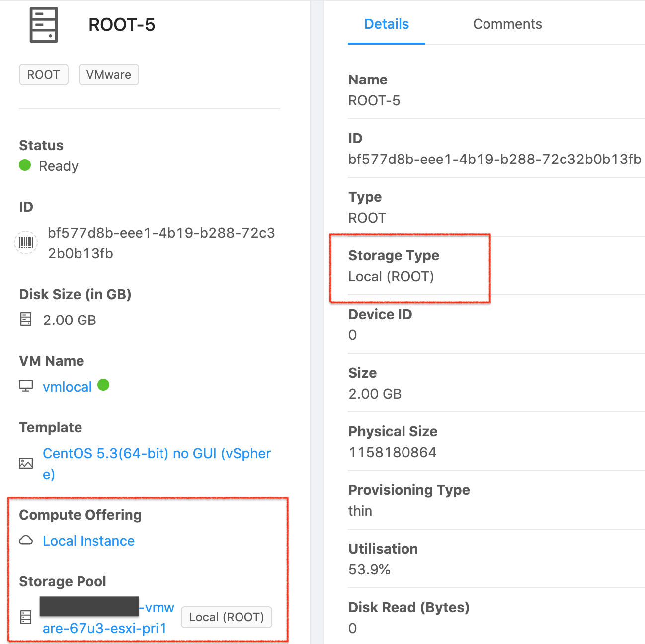Screen dimensions: 645x644
Task: Click the monitor icon beside vmlocal
Action: 25,386
